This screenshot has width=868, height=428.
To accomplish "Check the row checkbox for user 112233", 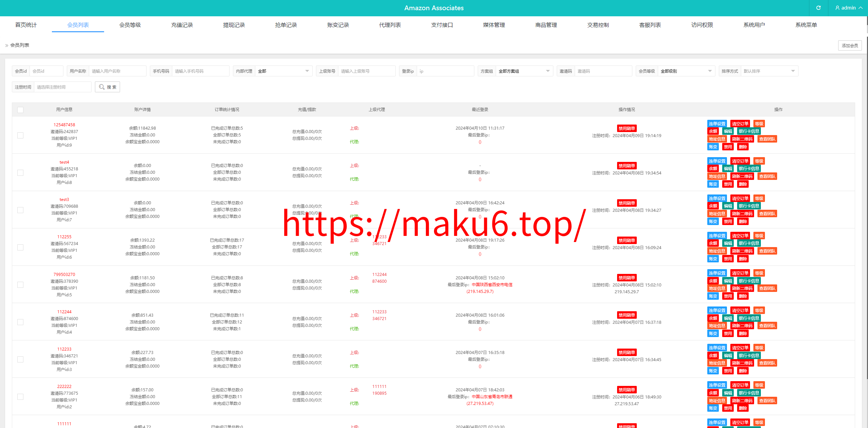I will tap(20, 359).
